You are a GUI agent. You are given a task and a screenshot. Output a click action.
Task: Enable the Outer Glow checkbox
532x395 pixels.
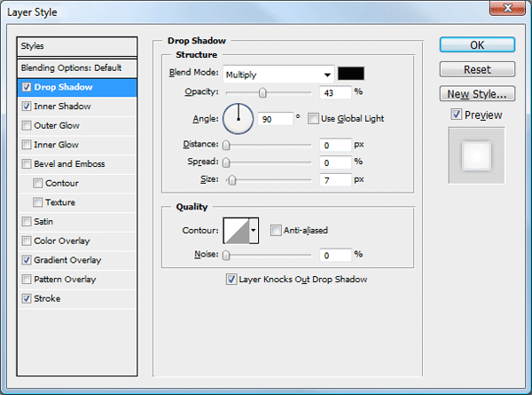pyautogui.click(x=27, y=126)
